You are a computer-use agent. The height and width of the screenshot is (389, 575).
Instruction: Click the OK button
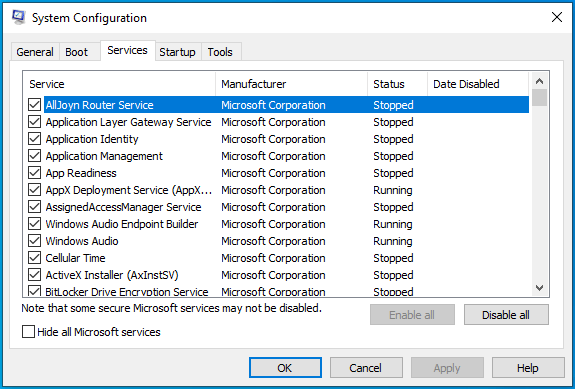[x=285, y=368]
